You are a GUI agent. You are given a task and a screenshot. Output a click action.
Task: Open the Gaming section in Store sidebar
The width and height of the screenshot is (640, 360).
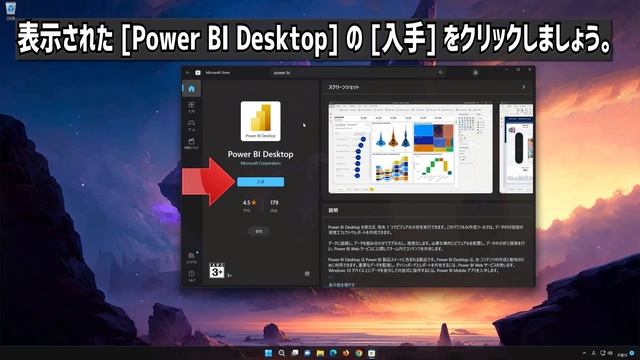(x=191, y=125)
